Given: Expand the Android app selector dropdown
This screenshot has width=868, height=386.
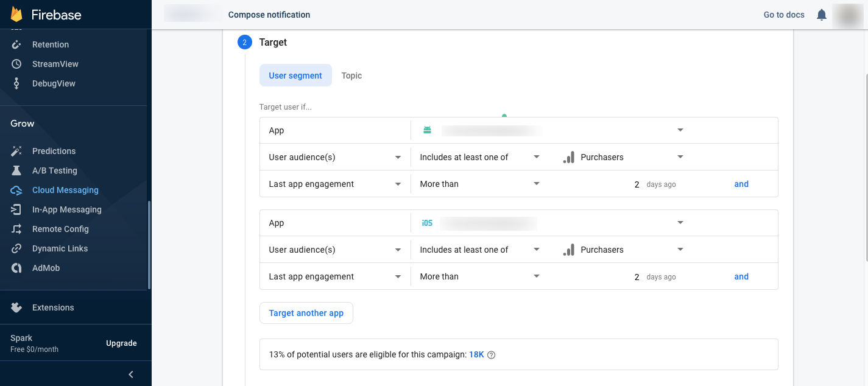Looking at the screenshot, I should click(680, 130).
